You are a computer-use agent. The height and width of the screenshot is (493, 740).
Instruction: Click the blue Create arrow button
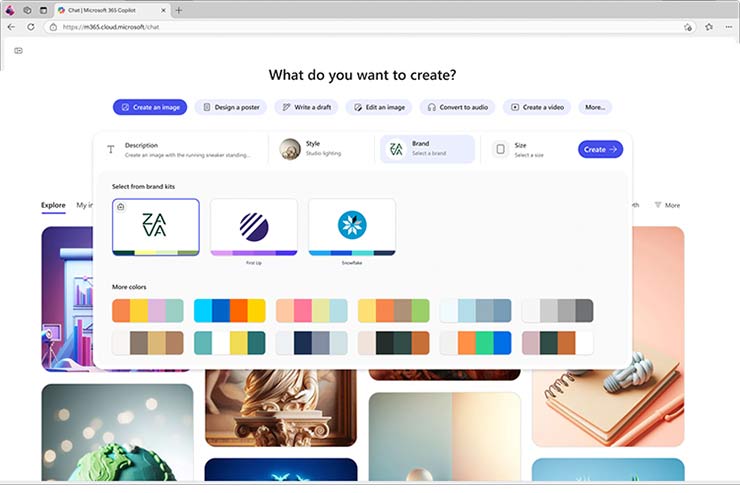[600, 149]
